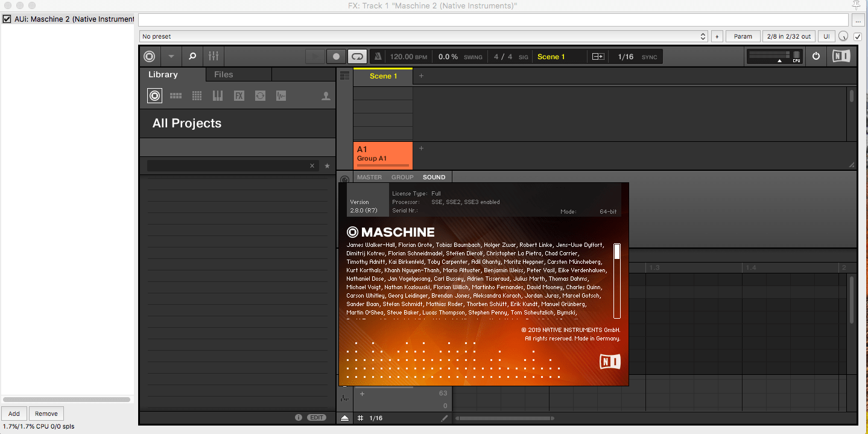Click the Param button
Screen dimensions: 868x434
pyautogui.click(x=743, y=36)
